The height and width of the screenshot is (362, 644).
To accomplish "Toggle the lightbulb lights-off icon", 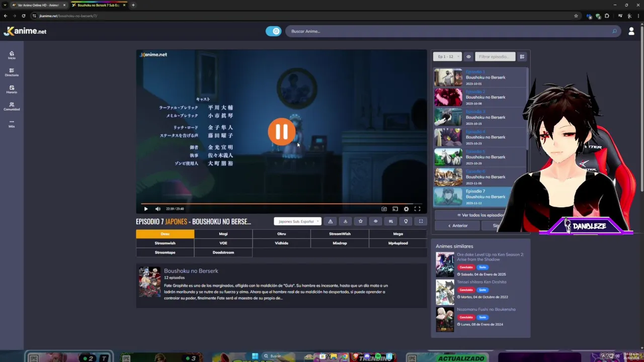I will click(x=406, y=221).
